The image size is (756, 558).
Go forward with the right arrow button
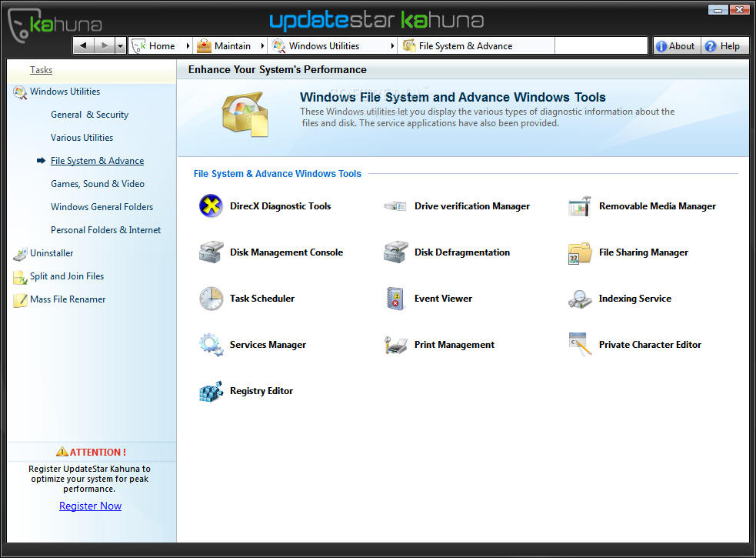[x=104, y=46]
